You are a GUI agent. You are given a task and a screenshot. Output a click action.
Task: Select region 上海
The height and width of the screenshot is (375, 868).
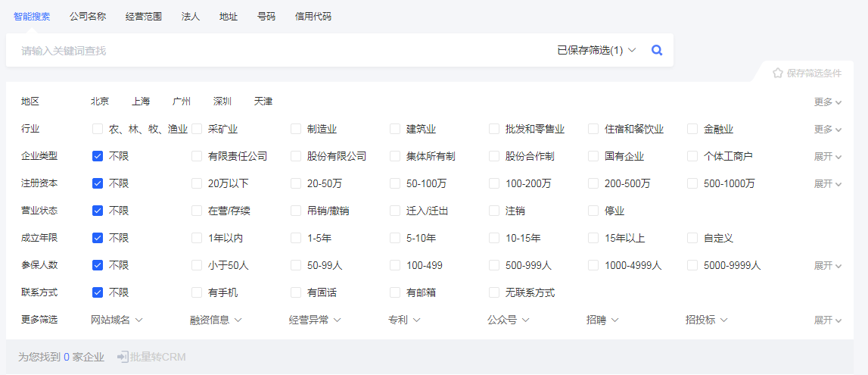click(141, 102)
